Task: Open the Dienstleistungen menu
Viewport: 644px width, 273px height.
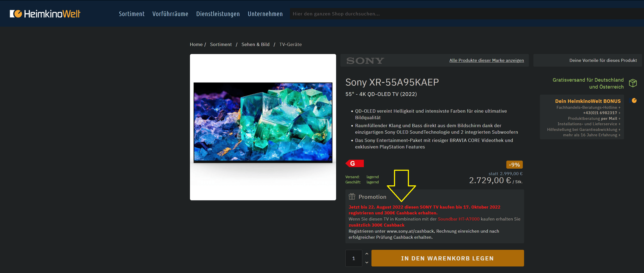Action: 218,14
